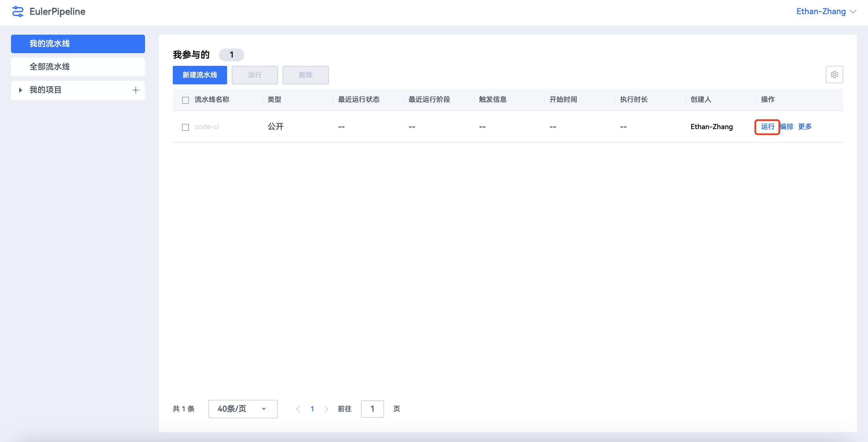The image size is (868, 442).
Task: Click the toolbar 删除 button
Action: click(x=305, y=75)
